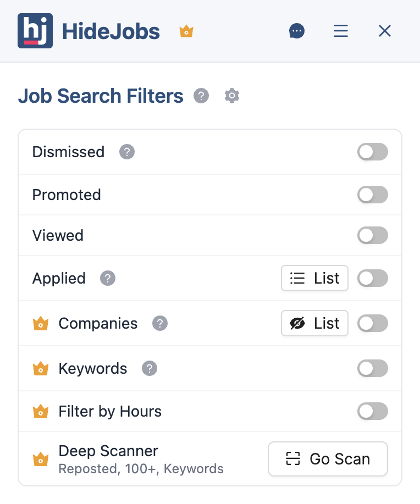Toggle Filter by Hours

(373, 411)
